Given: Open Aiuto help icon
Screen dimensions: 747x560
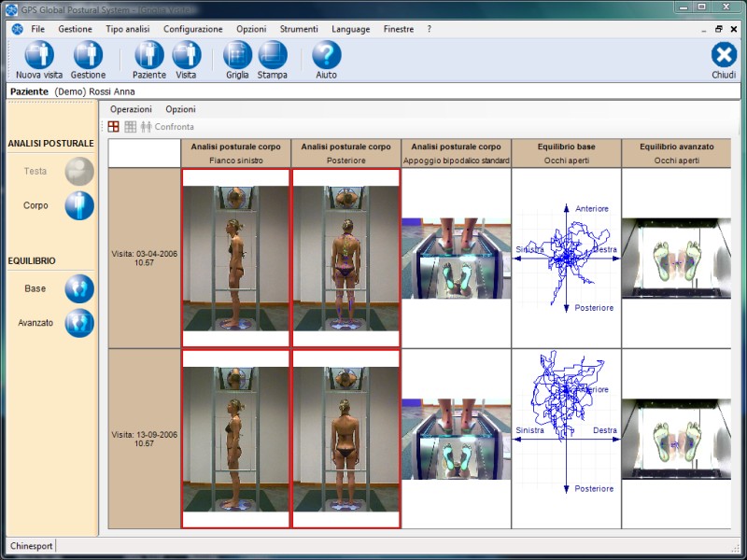Looking at the screenshot, I should tap(326, 55).
